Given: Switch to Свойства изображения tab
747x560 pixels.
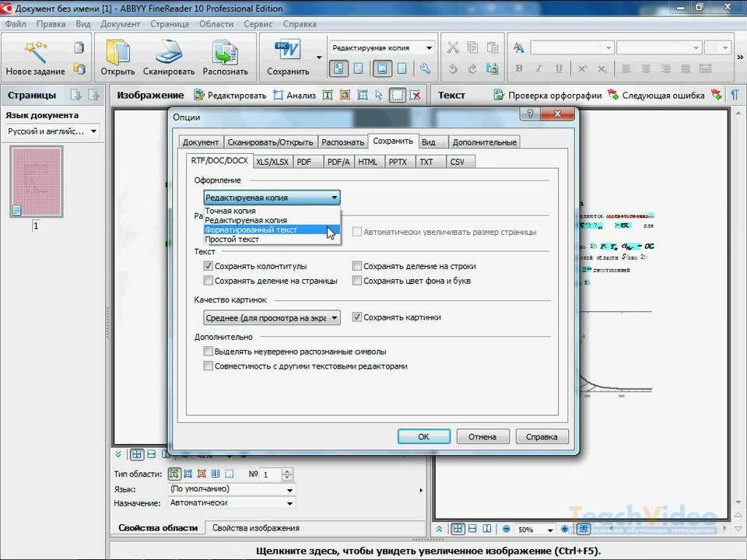Looking at the screenshot, I should point(256,527).
